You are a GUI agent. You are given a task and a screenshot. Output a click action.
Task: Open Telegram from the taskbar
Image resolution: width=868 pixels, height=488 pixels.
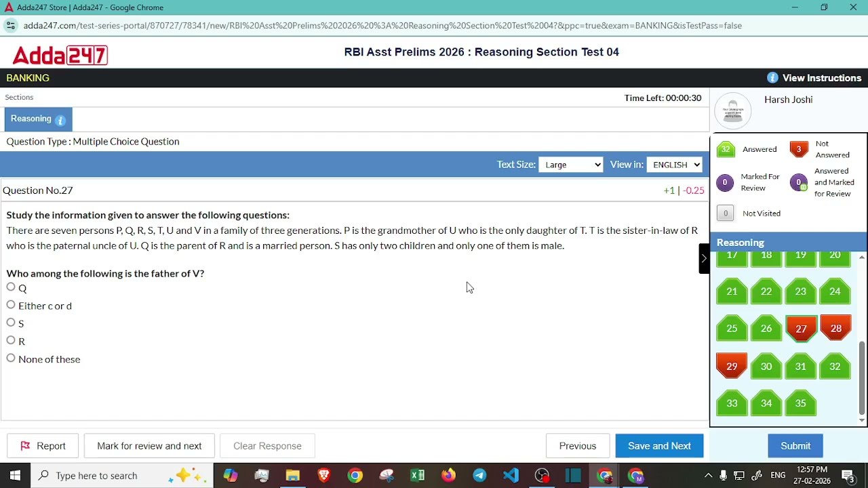click(x=479, y=476)
